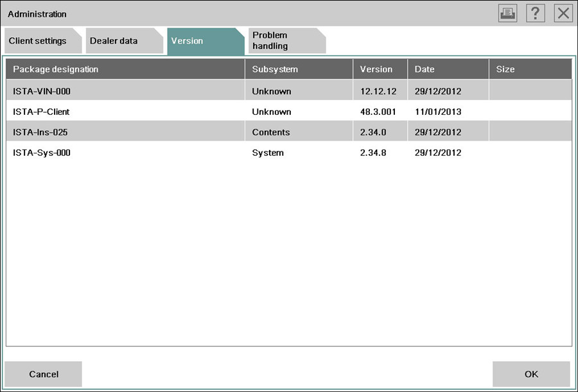Click the printer icon in title bar
The height and width of the screenshot is (392, 578).
pos(507,13)
